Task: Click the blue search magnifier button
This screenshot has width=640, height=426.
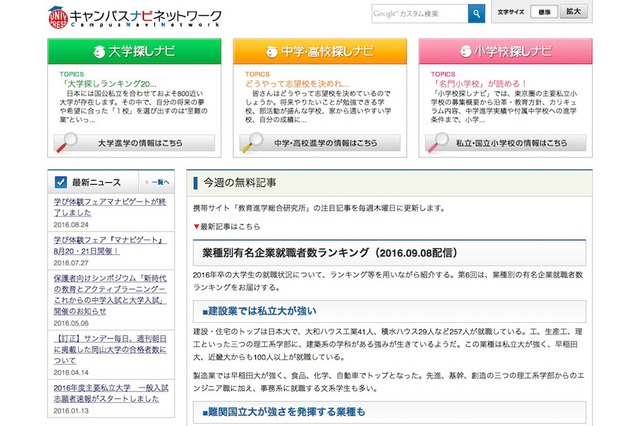Action: pyautogui.click(x=476, y=13)
